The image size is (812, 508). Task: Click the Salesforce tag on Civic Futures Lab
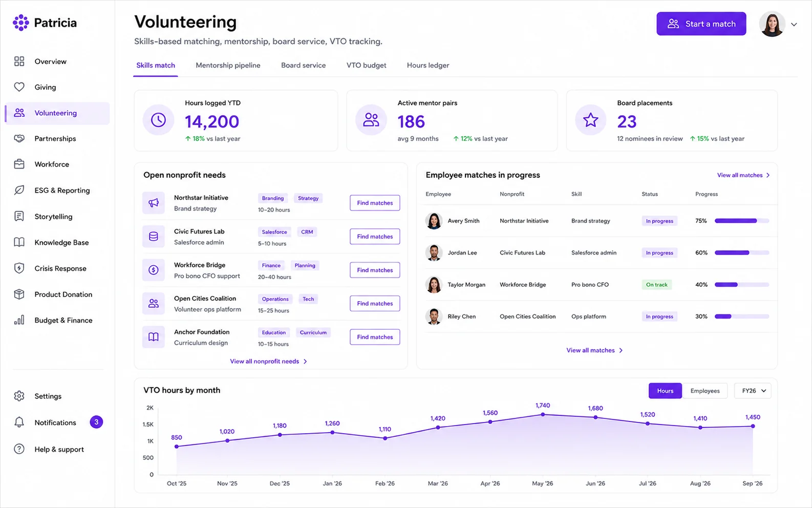coord(274,232)
